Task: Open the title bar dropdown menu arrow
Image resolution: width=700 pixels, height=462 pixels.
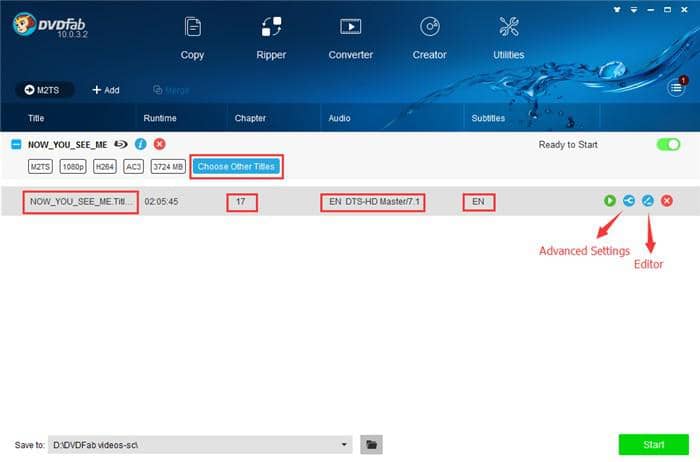Action: coord(634,9)
